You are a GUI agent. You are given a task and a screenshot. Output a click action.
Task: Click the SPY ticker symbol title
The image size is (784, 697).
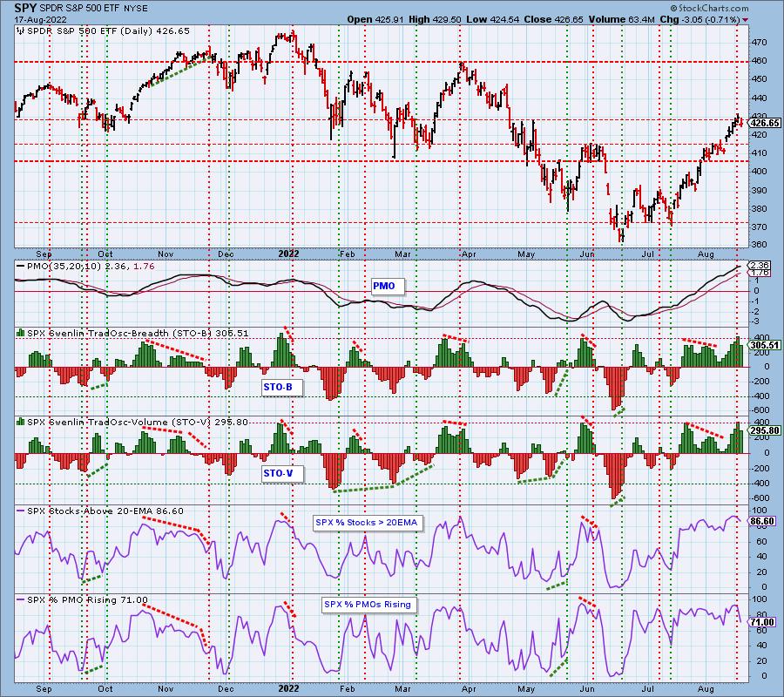(x=25, y=8)
